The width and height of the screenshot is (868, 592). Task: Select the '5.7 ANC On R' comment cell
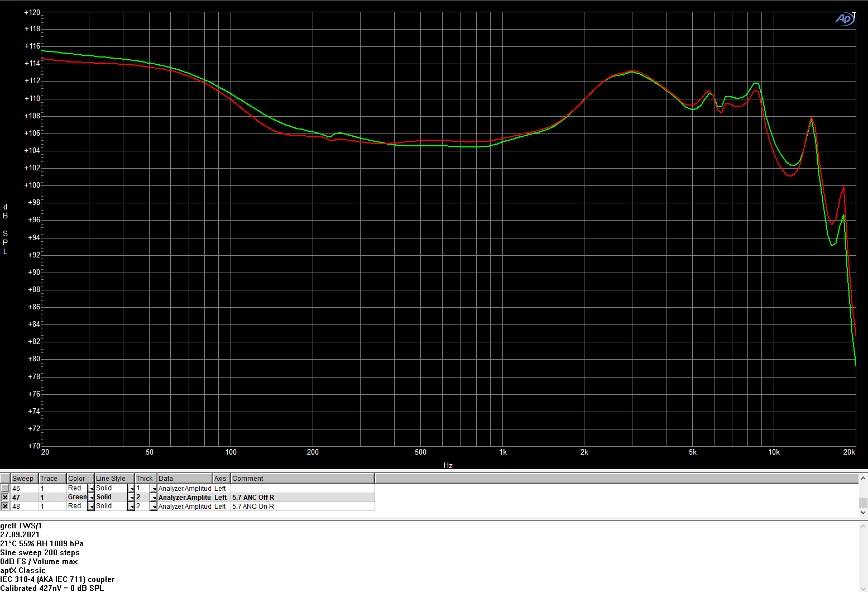tap(303, 507)
